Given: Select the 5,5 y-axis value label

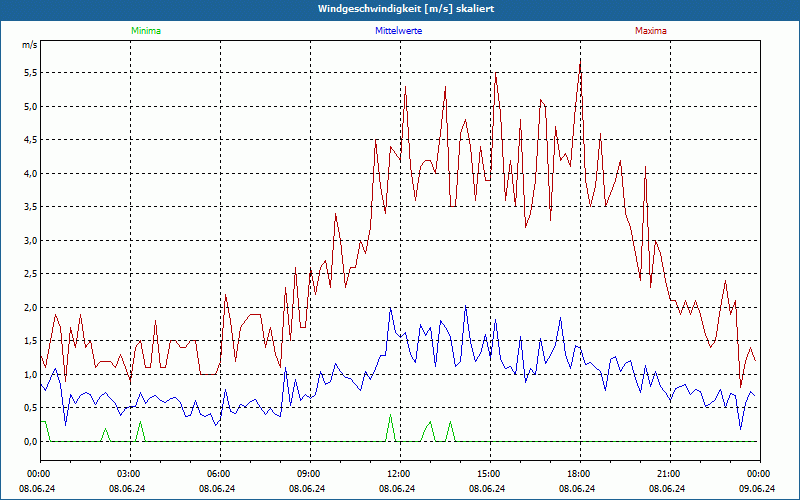Looking at the screenshot, I should coord(29,73).
